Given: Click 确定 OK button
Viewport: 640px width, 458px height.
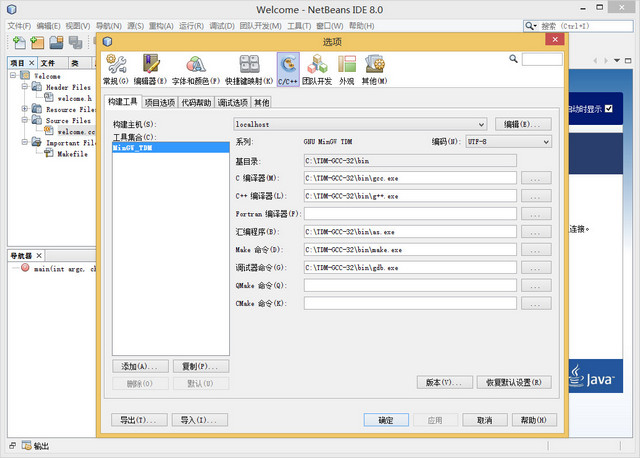Looking at the screenshot, I should tap(386, 420).
